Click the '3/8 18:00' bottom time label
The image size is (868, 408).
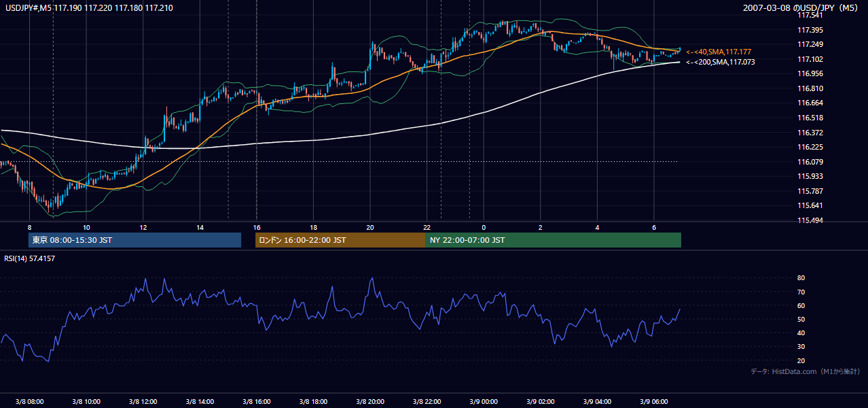(x=313, y=401)
